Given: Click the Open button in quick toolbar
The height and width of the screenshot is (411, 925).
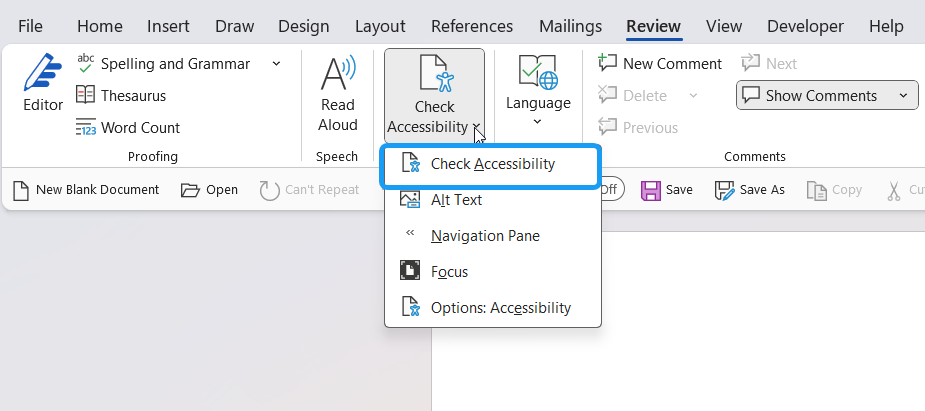Looking at the screenshot, I should click(210, 189).
